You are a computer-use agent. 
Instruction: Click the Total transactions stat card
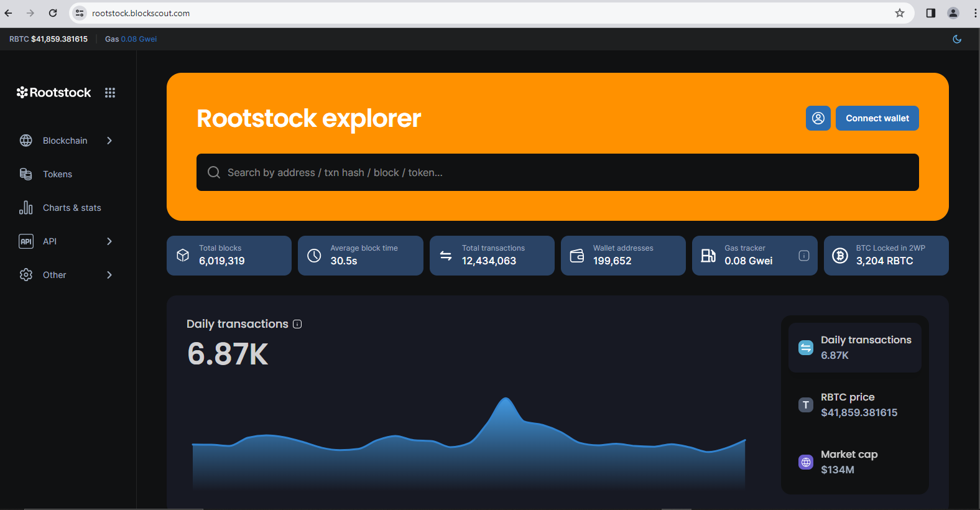point(491,256)
